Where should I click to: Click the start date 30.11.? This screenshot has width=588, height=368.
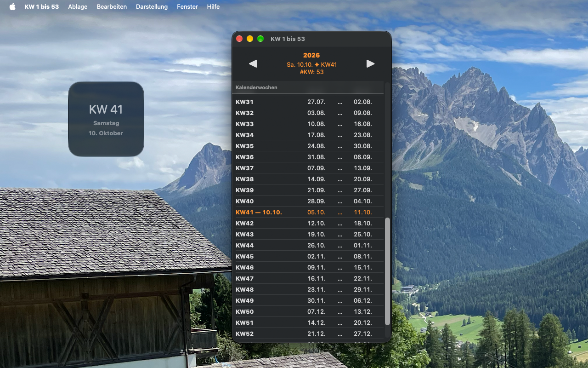coord(317,300)
